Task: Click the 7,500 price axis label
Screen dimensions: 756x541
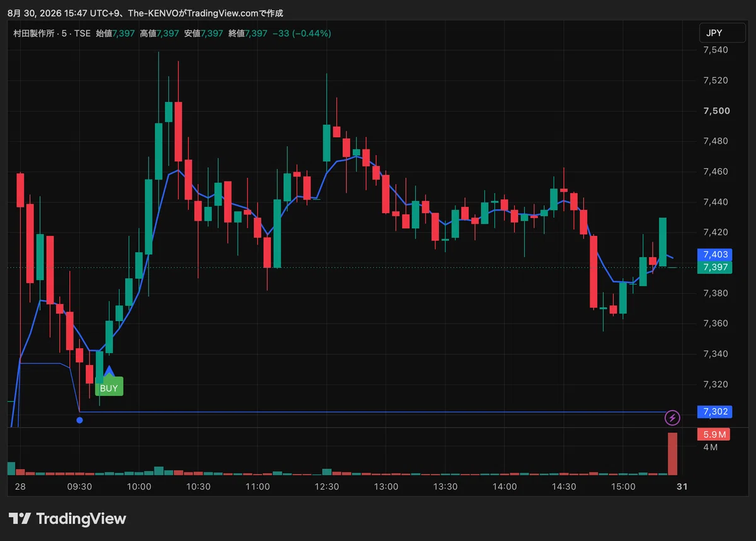Action: click(x=716, y=111)
